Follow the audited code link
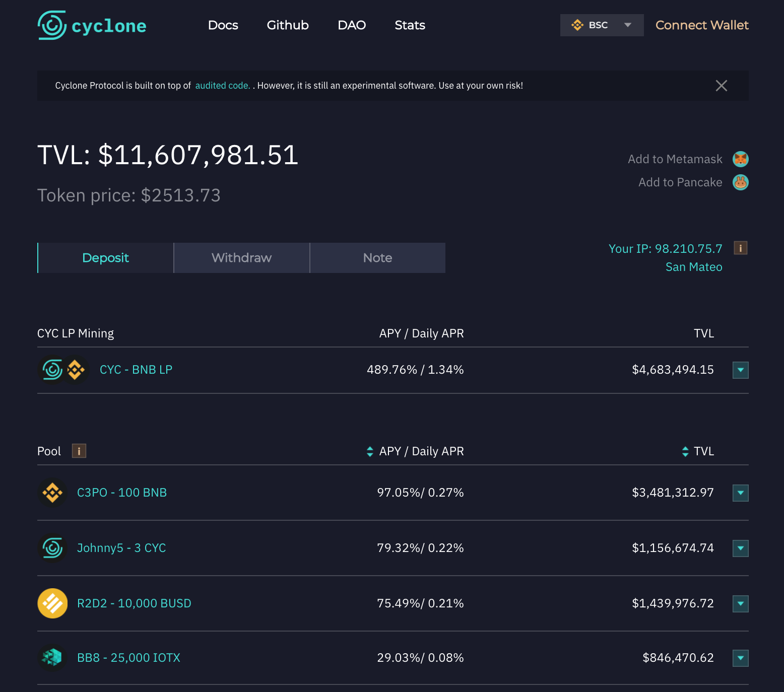784x692 pixels. [x=223, y=86]
